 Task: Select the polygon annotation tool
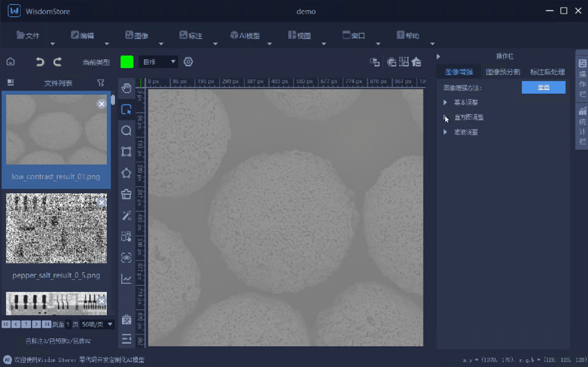click(126, 173)
